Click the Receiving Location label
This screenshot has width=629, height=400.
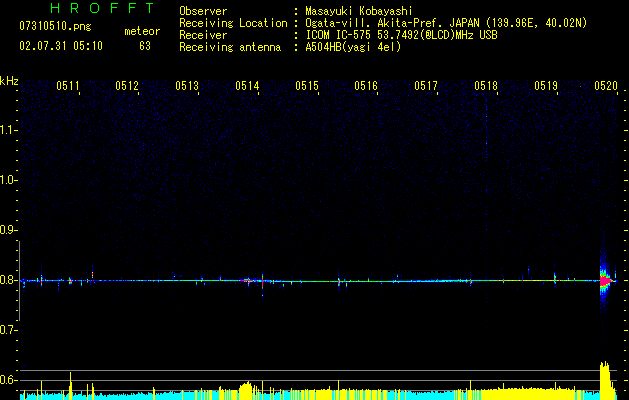(x=233, y=23)
